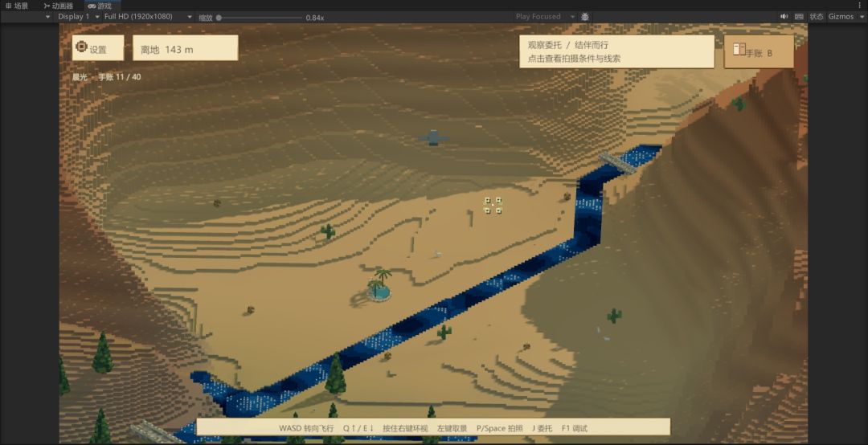Click the oasis pond with palm trees
Viewport: 868px width, 445px height.
pyautogui.click(x=379, y=286)
